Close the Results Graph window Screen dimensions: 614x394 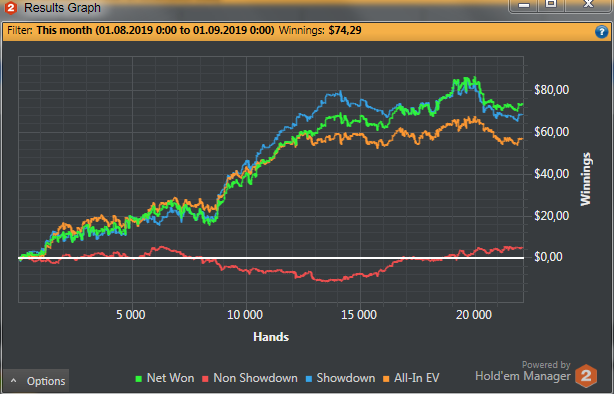coord(589,5)
